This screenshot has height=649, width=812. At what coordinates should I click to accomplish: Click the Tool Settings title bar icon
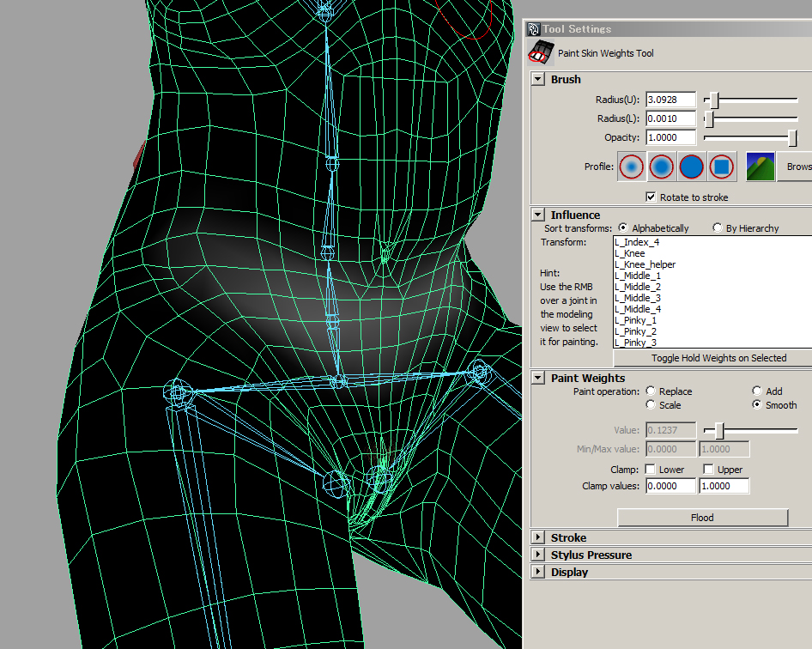pos(533,29)
